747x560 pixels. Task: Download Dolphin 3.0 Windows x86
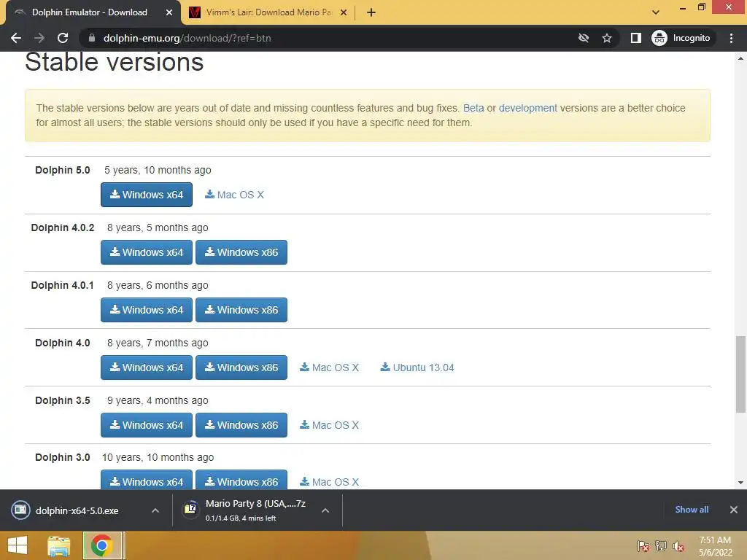tap(241, 481)
